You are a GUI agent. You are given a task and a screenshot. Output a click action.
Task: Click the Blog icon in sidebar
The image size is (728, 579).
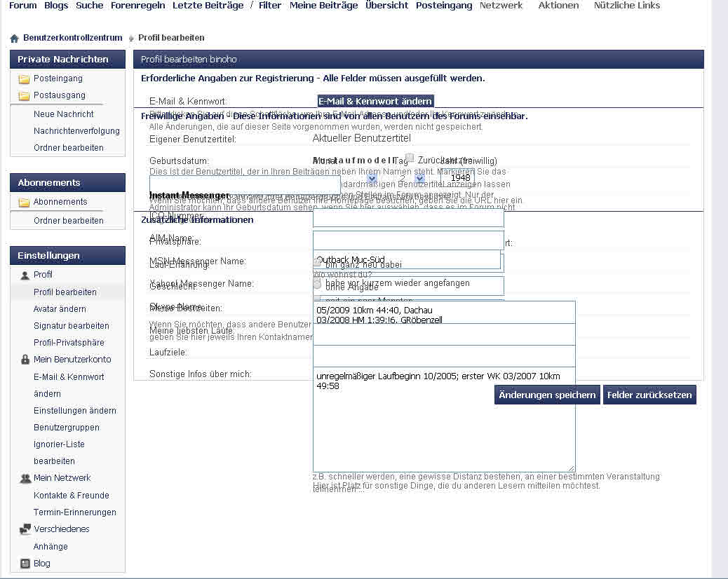[x=25, y=564]
